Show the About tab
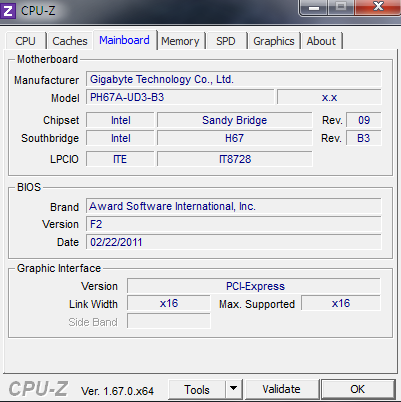Image resolution: width=401 pixels, height=402 pixels. point(321,41)
